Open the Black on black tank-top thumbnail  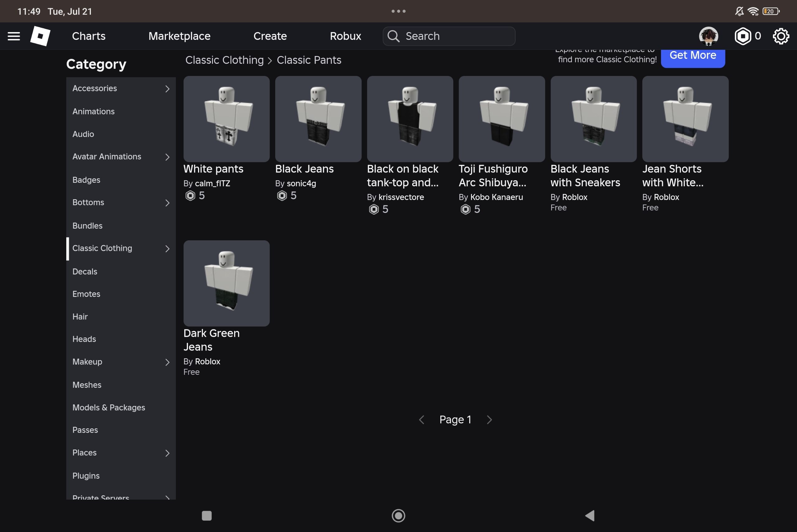click(410, 119)
